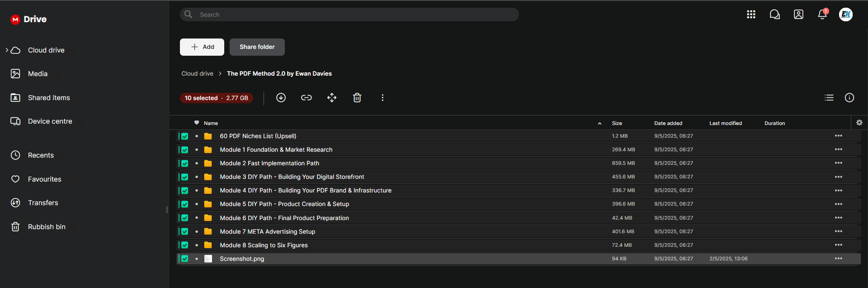Click the get link icon

click(x=307, y=98)
